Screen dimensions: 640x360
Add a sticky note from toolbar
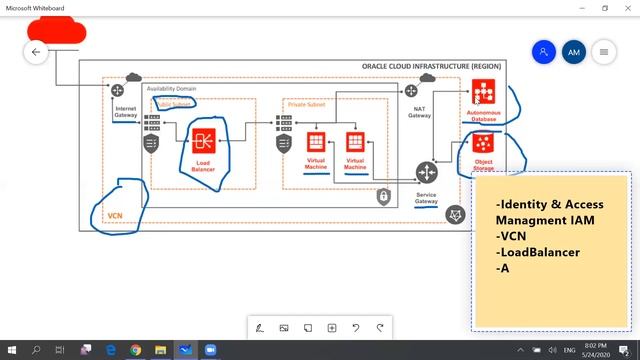pyautogui.click(x=308, y=328)
